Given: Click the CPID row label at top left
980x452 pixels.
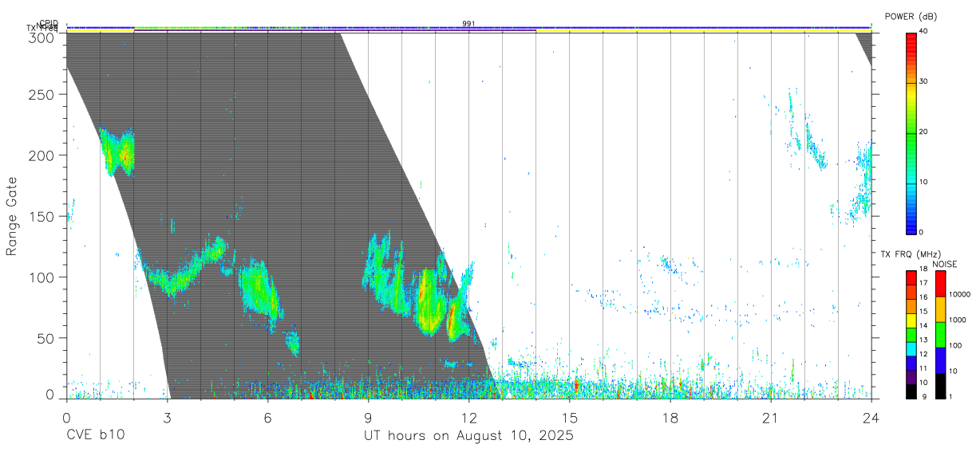Looking at the screenshot, I should tap(49, 23).
